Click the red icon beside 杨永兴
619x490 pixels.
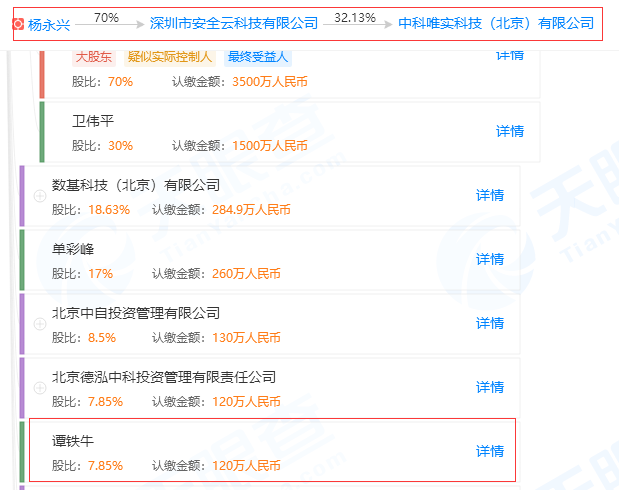click(x=19, y=23)
